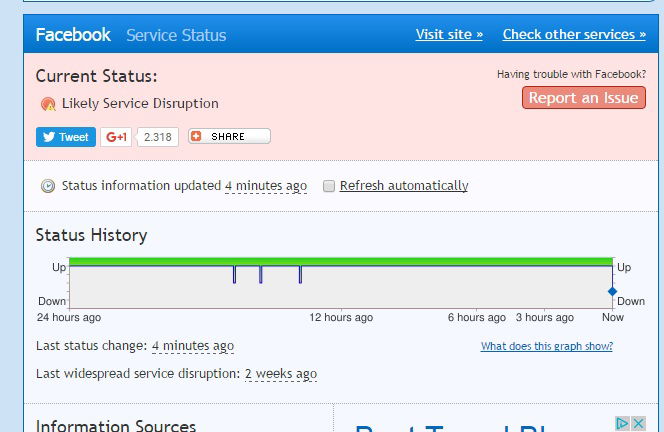Click the first blue dip in status graph
The width and height of the screenshot is (664, 432).
tap(234, 274)
